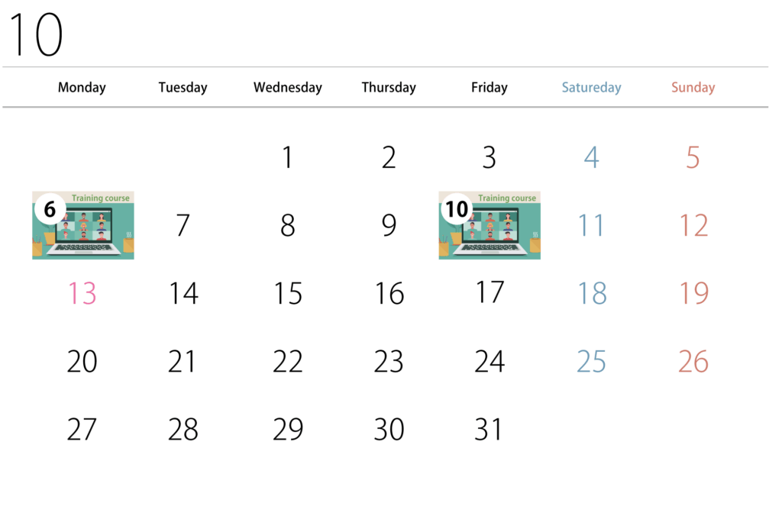Select Saturday date 25
This screenshot has width=782, height=532.
click(592, 361)
